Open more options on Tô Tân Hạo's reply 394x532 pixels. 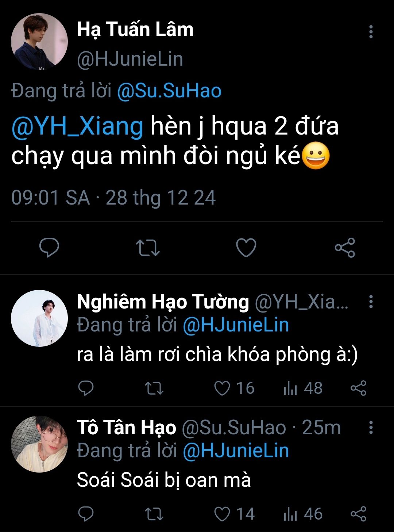(x=371, y=427)
